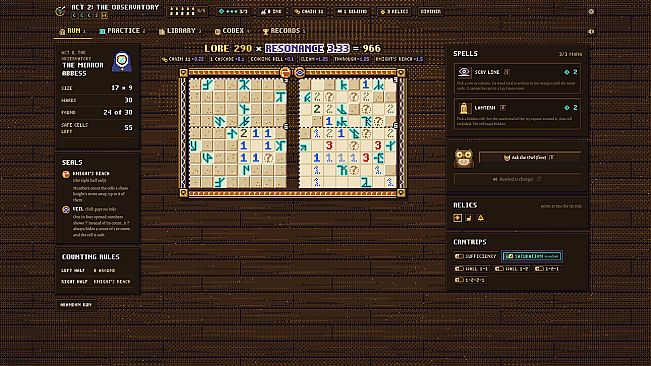Click the Safe Cells Left value 55
This screenshot has height=366, width=651.
pyautogui.click(x=128, y=128)
